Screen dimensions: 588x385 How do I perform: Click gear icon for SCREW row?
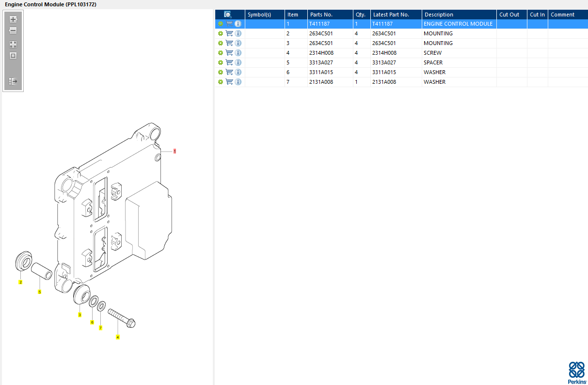pyautogui.click(x=221, y=53)
